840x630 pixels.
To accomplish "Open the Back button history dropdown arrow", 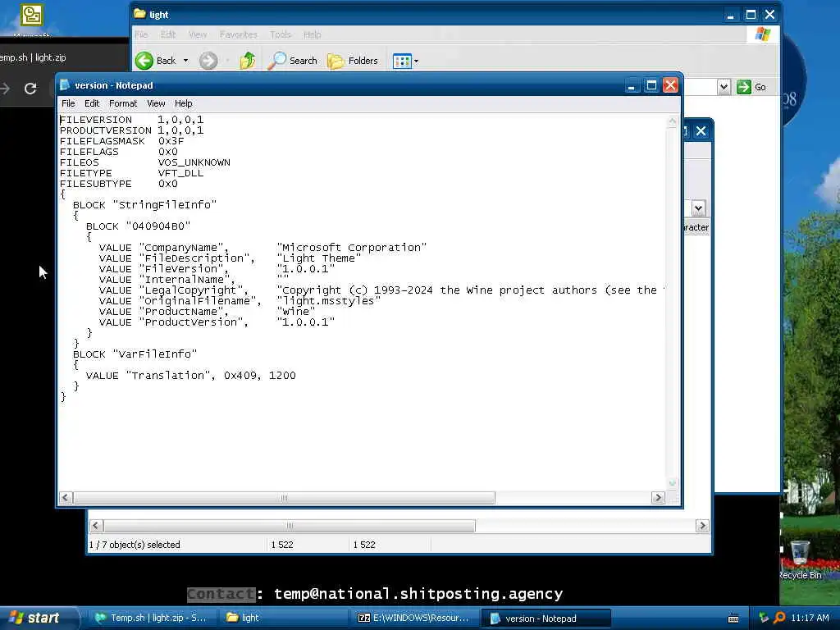I will coord(186,61).
